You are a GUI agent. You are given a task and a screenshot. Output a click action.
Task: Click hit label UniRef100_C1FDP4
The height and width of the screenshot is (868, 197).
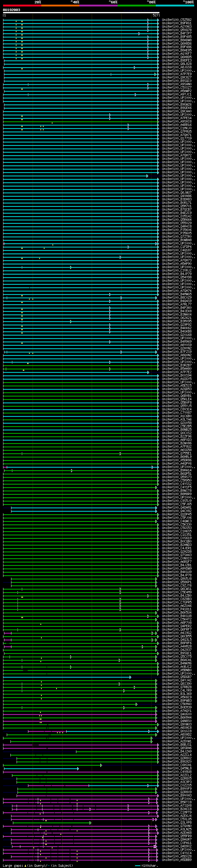177,247
